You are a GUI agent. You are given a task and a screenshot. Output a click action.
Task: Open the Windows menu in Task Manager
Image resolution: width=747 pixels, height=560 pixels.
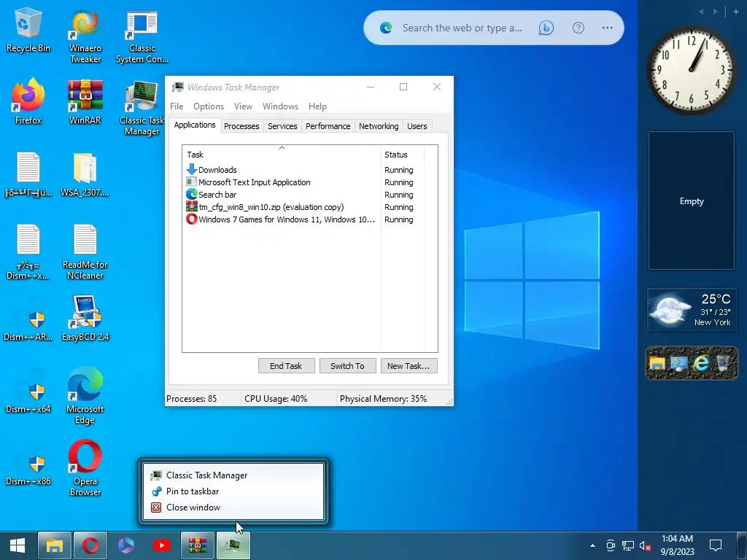point(280,106)
